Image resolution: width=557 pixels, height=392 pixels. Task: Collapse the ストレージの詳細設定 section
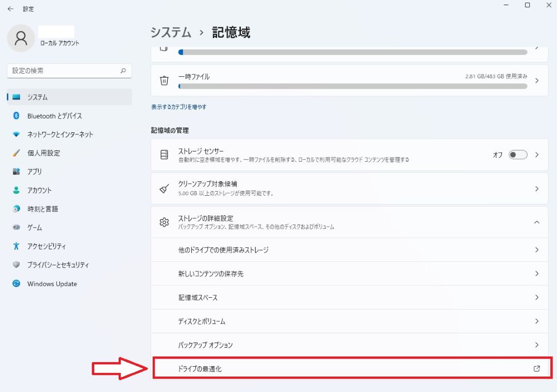pos(536,222)
